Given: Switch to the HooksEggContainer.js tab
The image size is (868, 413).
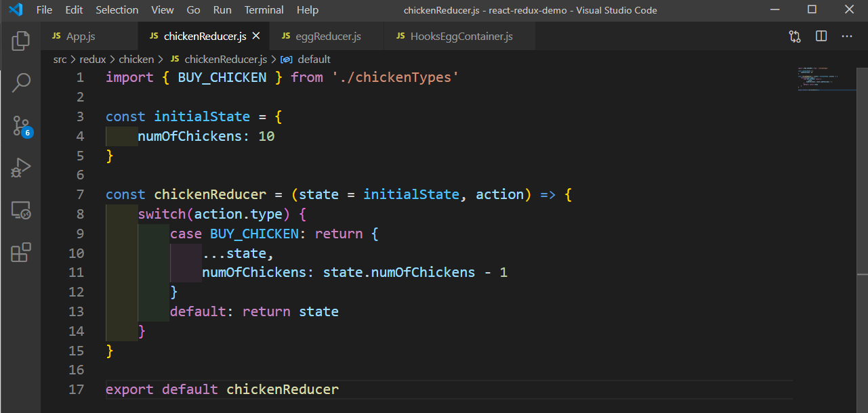Looking at the screenshot, I should point(459,36).
